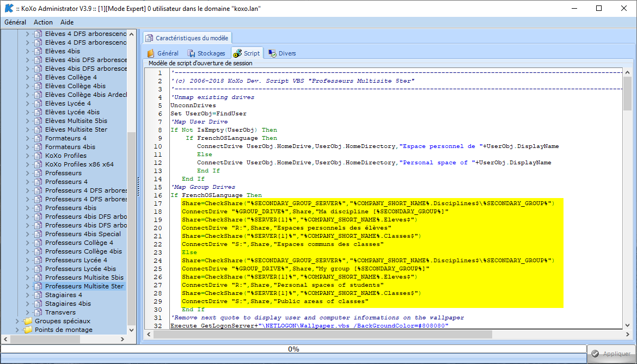Screen dimensions: 637x364
Task: Click the tree panel scroll-down arrow
Action: [132, 330]
